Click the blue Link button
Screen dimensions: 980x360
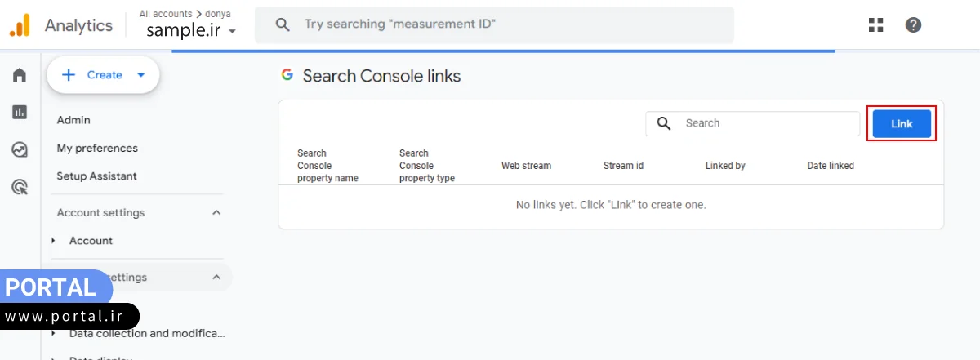coord(902,123)
